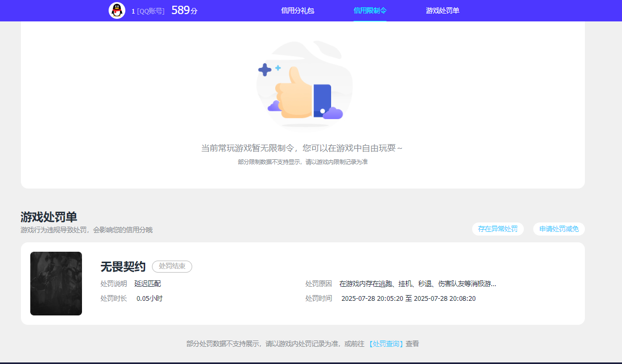Click the 无畏契约 game thumbnail
Image resolution: width=622 pixels, height=364 pixels.
pyautogui.click(x=56, y=284)
